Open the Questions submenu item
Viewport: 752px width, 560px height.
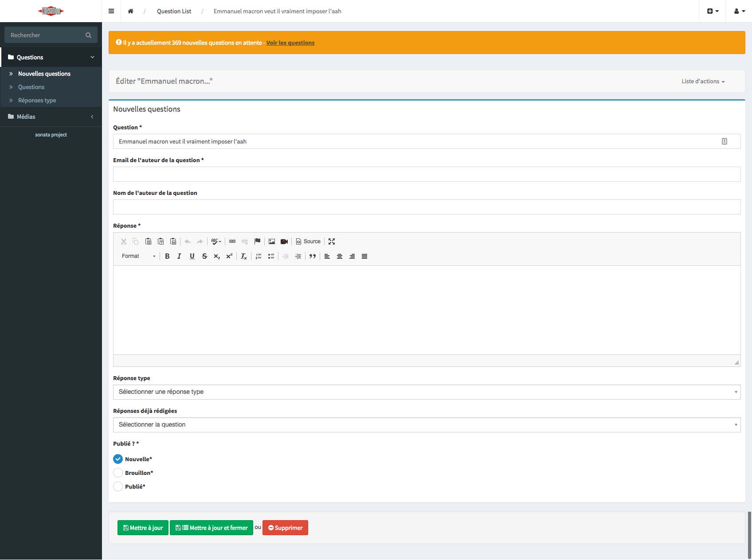(31, 87)
